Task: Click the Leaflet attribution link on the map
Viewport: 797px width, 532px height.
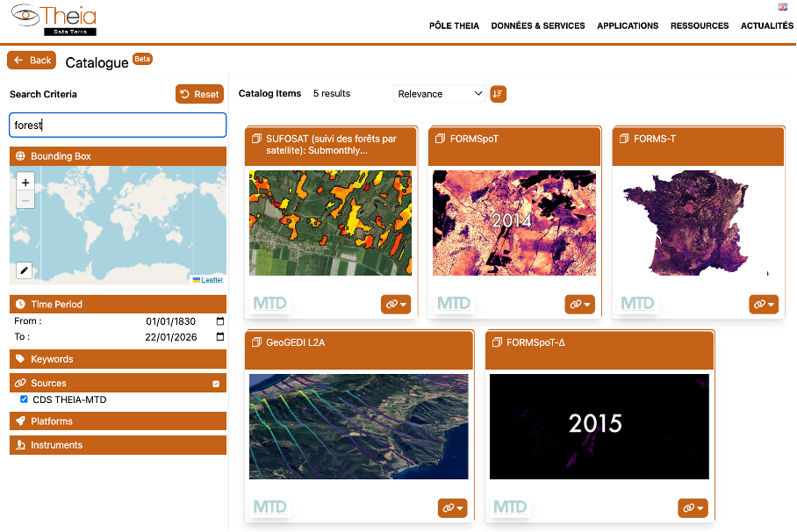Action: pos(211,279)
